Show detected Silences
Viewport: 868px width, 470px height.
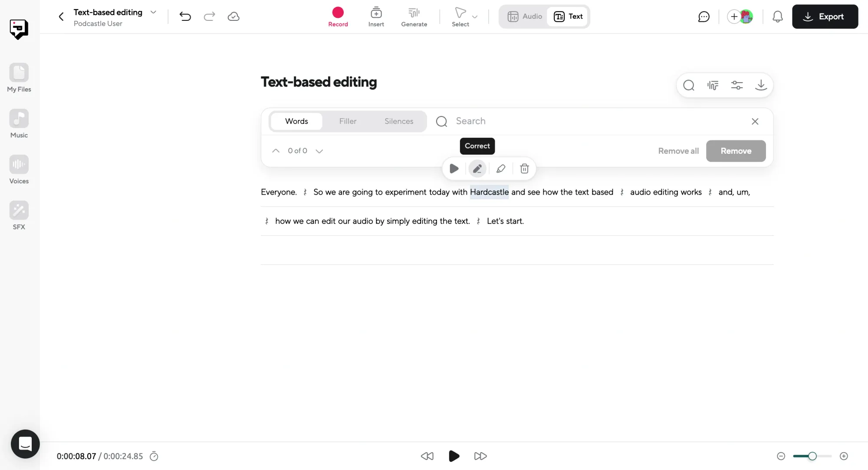pyautogui.click(x=399, y=121)
